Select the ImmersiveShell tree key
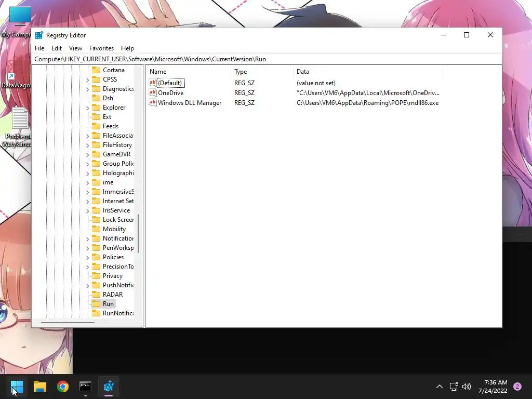532x399 pixels. pyautogui.click(x=118, y=192)
